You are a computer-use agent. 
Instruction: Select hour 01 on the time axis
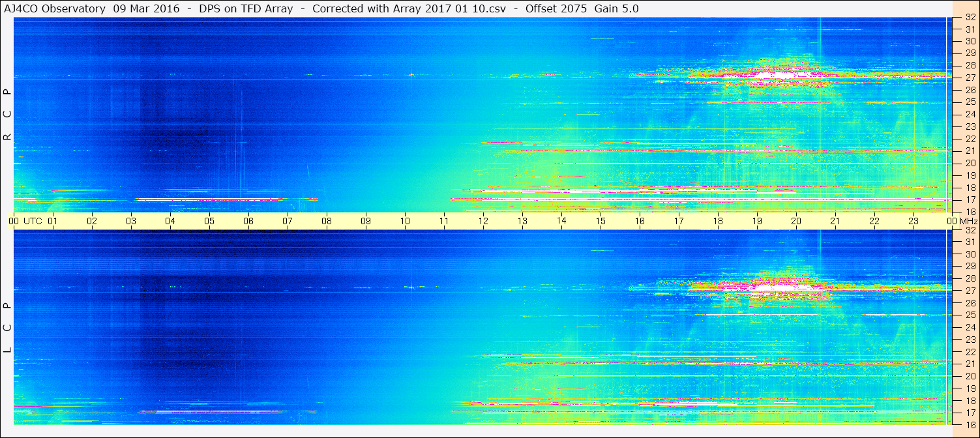(x=53, y=221)
